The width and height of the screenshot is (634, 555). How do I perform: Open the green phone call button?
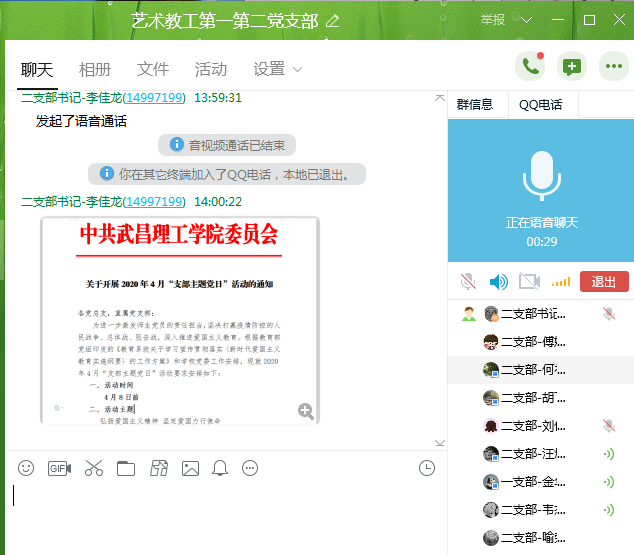pos(530,66)
